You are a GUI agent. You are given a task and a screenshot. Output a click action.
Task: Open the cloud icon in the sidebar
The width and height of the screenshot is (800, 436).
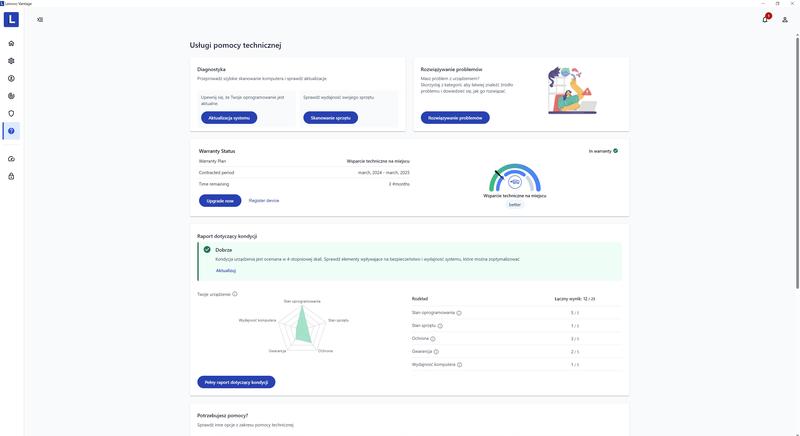point(11,159)
